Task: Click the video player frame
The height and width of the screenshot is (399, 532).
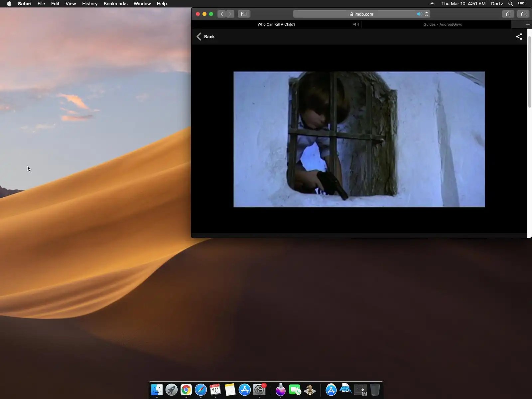Action: pos(359,139)
